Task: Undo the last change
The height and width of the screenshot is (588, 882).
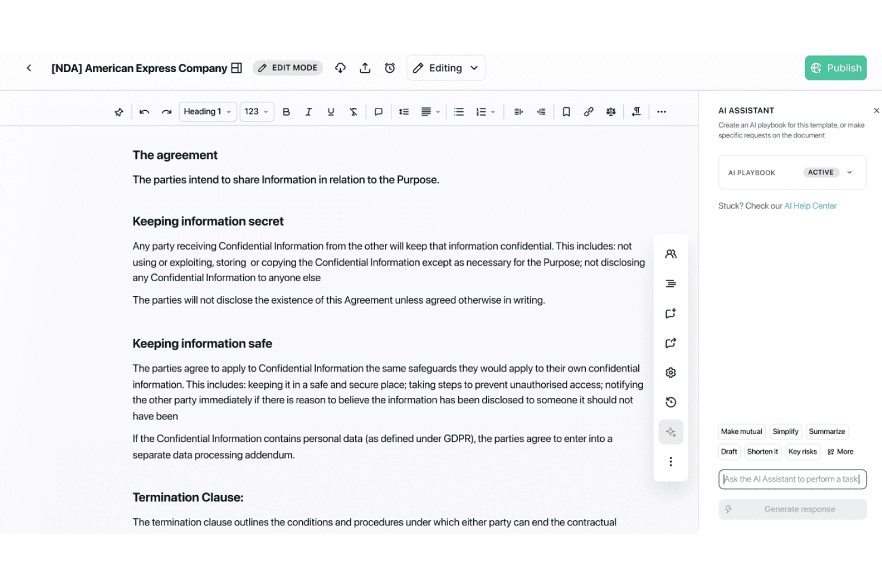Action: click(x=144, y=111)
